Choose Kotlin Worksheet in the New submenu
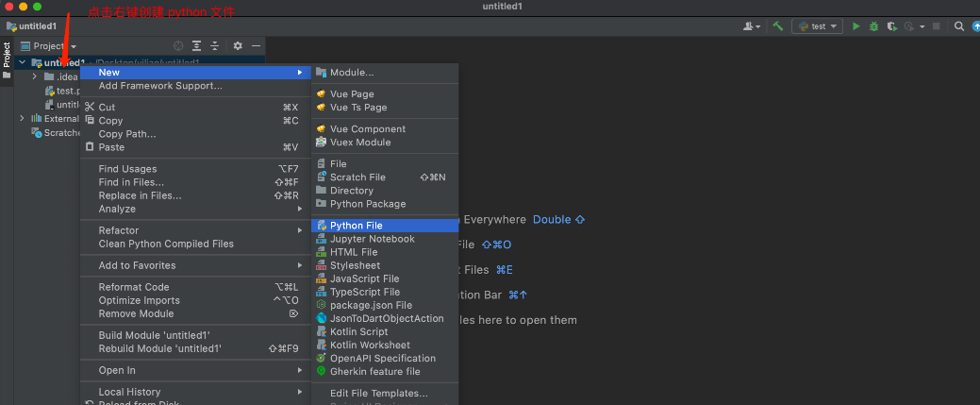Screen dimensions: 980x405 [x=385, y=345]
